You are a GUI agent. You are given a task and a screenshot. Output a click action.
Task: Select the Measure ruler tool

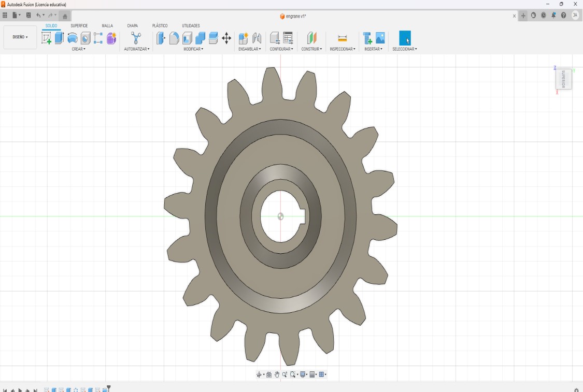pos(343,38)
